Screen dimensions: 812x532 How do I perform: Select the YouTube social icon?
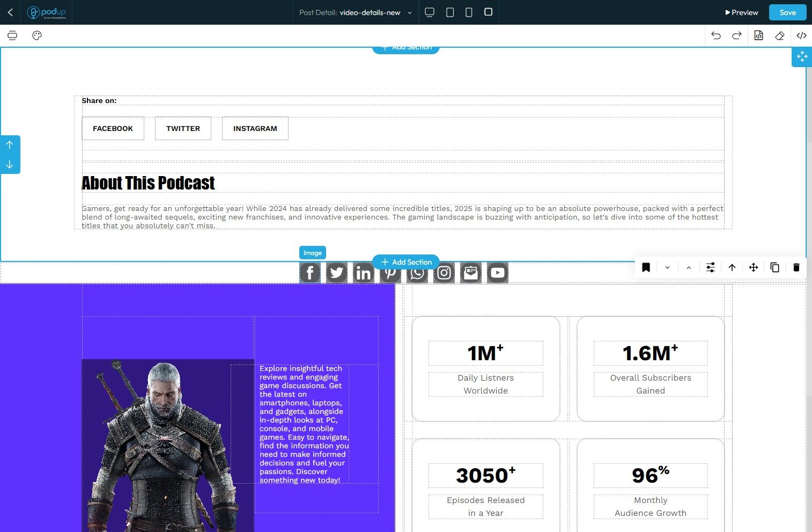click(x=498, y=273)
